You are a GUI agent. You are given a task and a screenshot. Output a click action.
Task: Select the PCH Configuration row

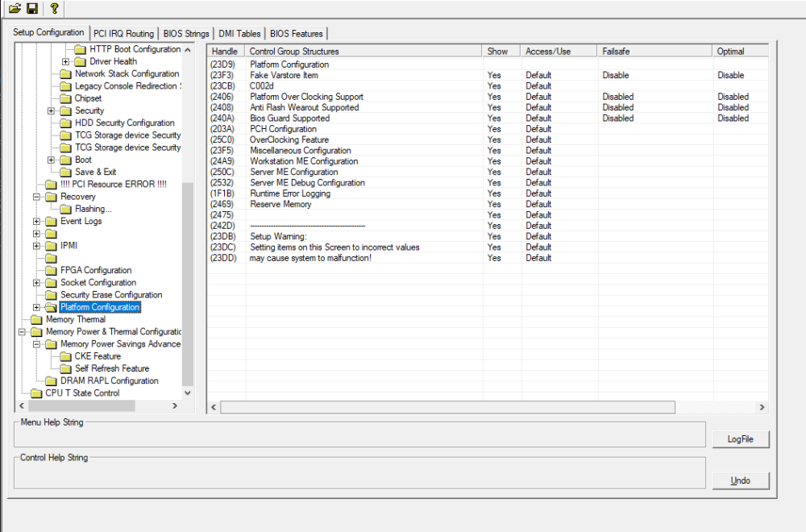pos(488,129)
